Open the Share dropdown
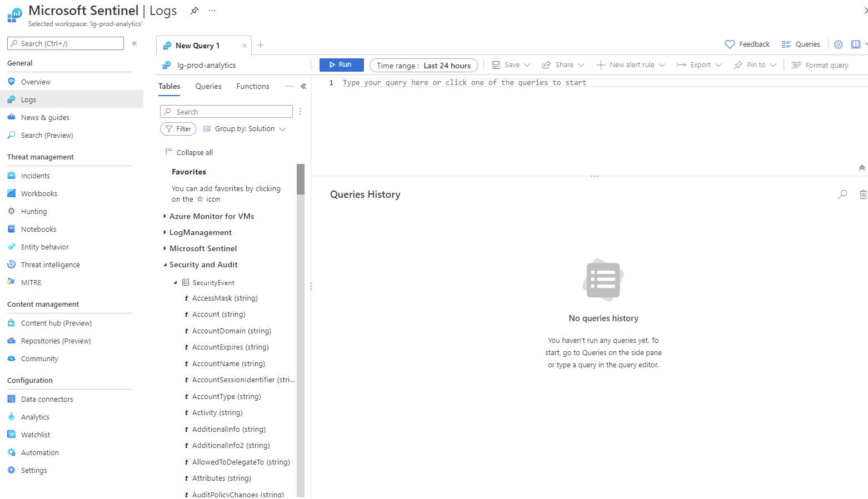 (563, 65)
